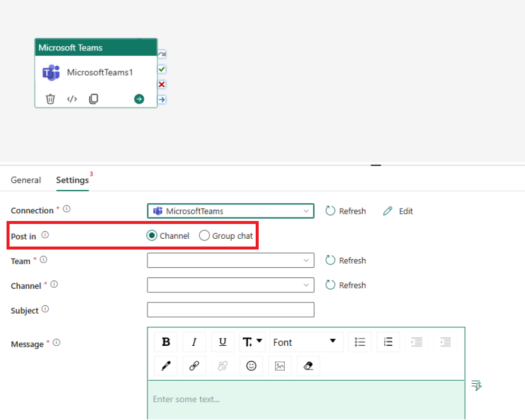Delete the MicrosoftTeams1 action block
This screenshot has height=420, width=525.
[51, 99]
